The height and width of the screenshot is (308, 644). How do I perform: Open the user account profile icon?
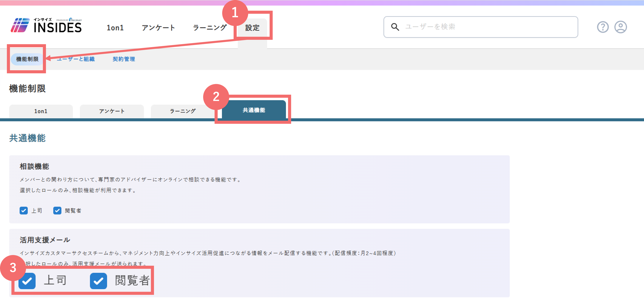[620, 27]
